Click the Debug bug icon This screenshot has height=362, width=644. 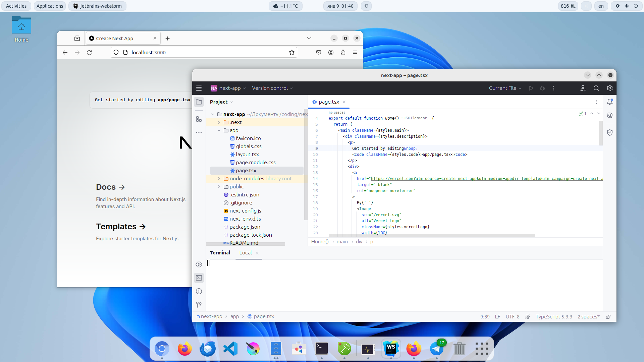(x=542, y=88)
